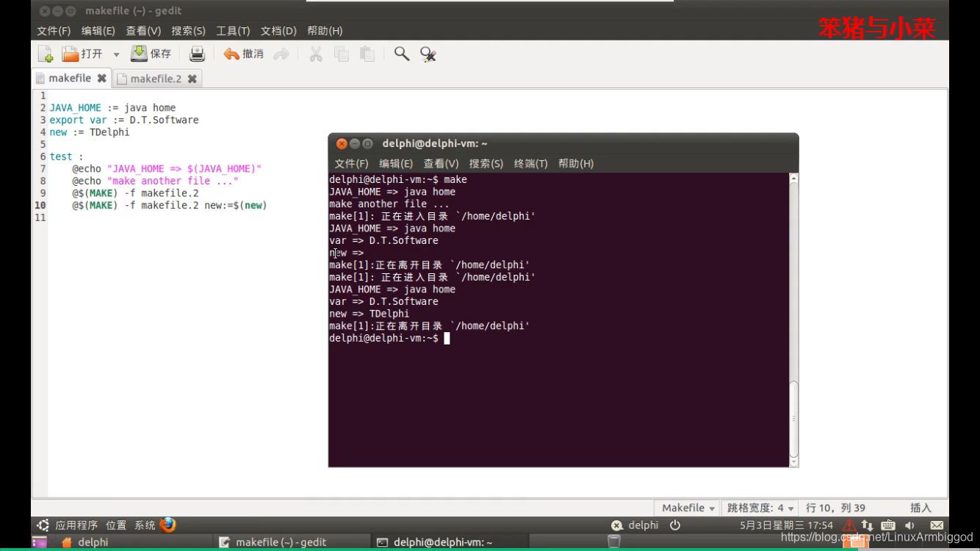Open terminal 搜索(S) menu
Screen dimensions: 980x551
[486, 164]
